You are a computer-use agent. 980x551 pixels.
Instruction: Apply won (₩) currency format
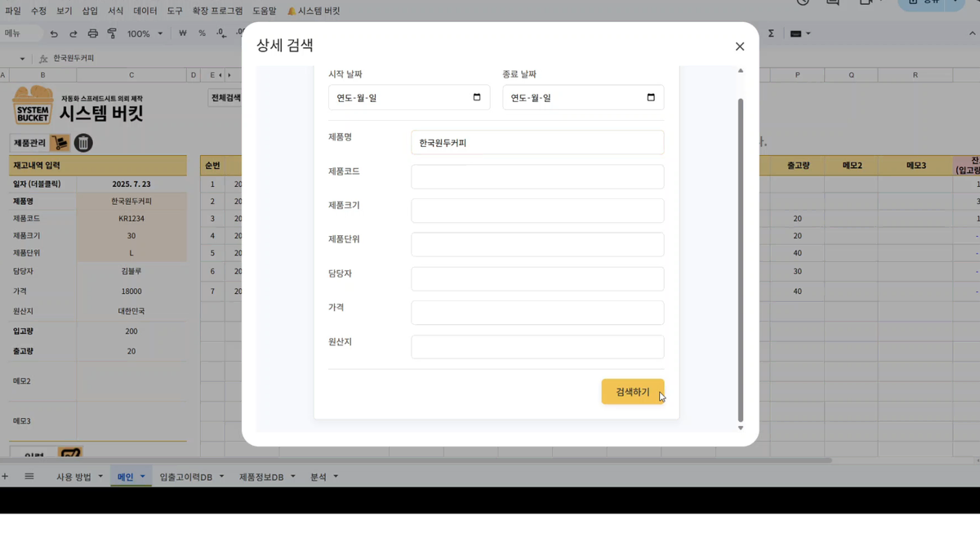(x=182, y=33)
